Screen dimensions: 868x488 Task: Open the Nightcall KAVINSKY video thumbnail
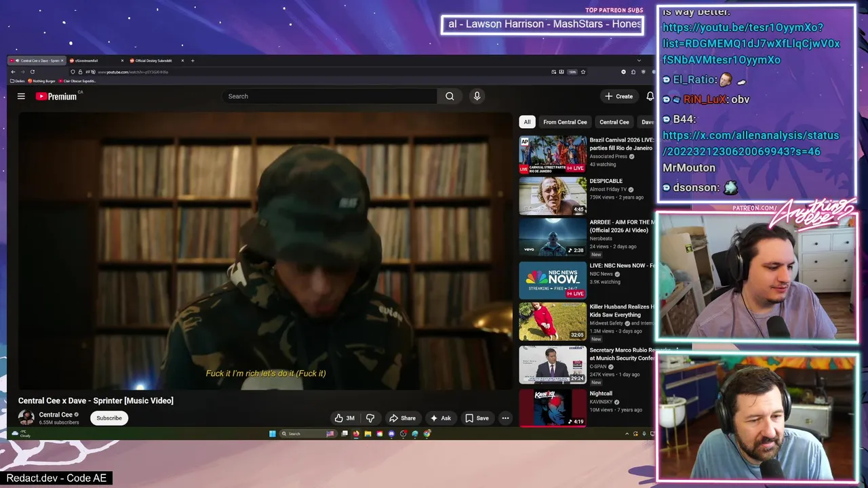[x=553, y=407]
